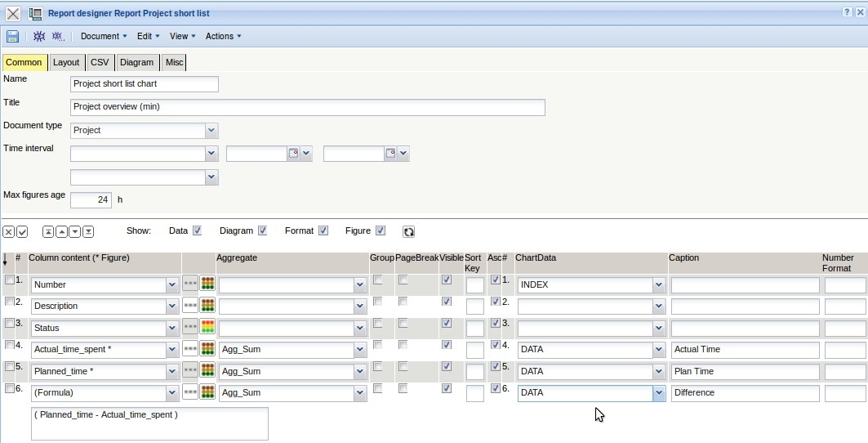868x443 pixels.
Task: Open traffic-light color settings for Status row
Action: (207, 328)
